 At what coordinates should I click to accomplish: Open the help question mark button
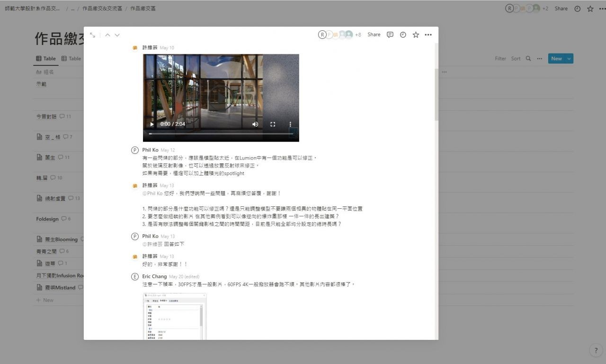coord(596,351)
